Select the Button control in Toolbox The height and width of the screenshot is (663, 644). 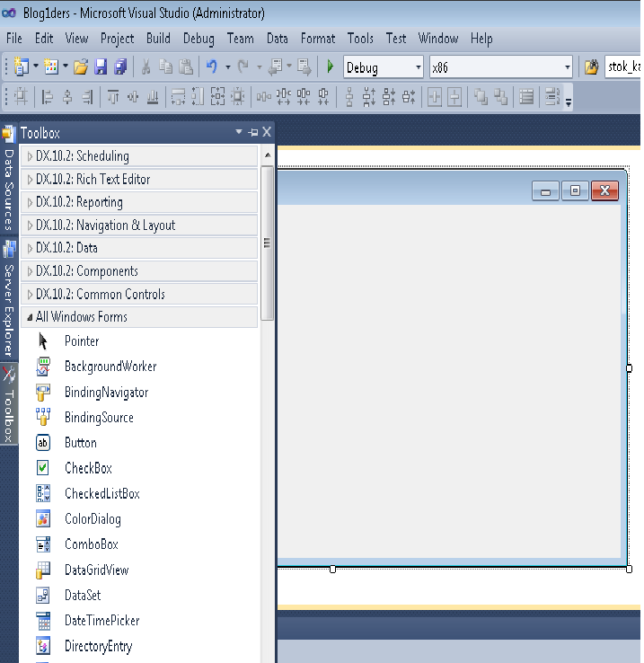coord(139,443)
